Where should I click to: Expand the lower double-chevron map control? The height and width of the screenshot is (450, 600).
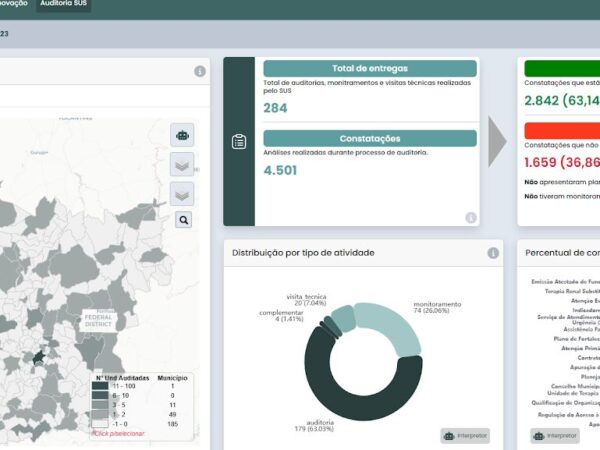(x=183, y=194)
